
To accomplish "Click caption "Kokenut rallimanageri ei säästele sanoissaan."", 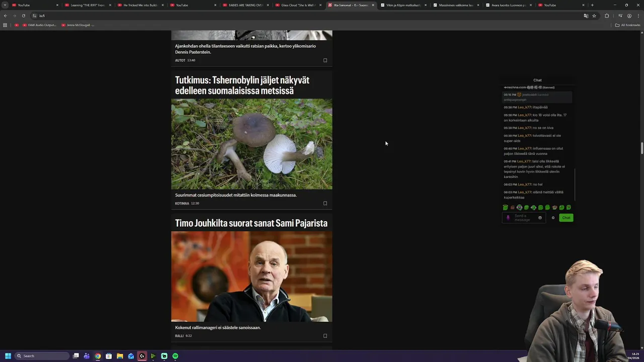I will tap(218, 328).
